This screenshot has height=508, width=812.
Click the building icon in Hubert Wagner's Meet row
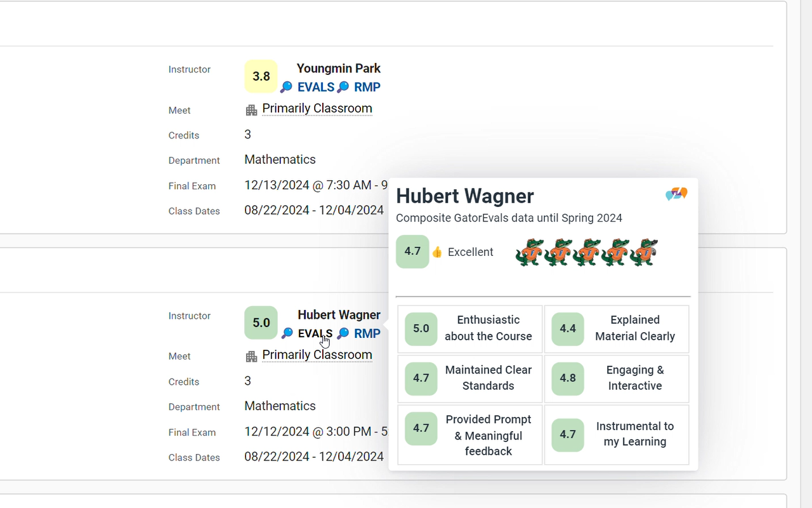(x=251, y=356)
